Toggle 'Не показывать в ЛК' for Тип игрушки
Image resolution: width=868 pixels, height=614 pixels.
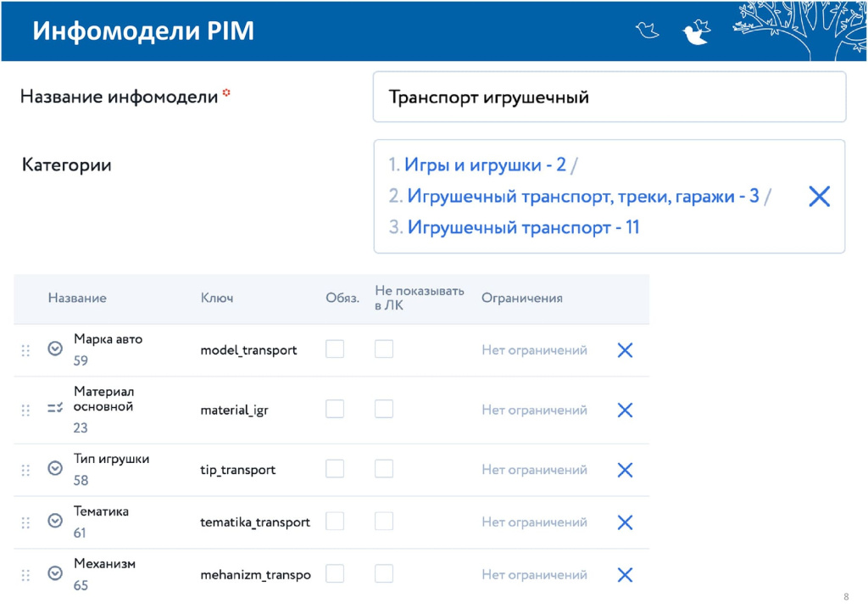click(x=384, y=469)
